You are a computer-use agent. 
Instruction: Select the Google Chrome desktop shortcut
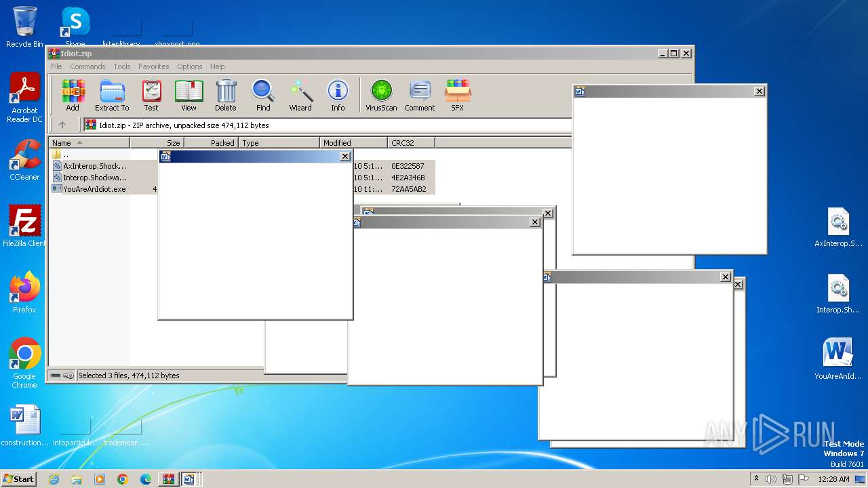pos(24,363)
